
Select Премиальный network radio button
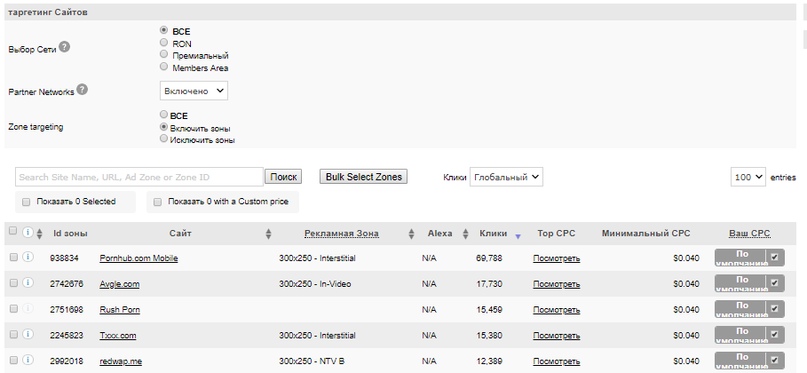click(x=164, y=55)
